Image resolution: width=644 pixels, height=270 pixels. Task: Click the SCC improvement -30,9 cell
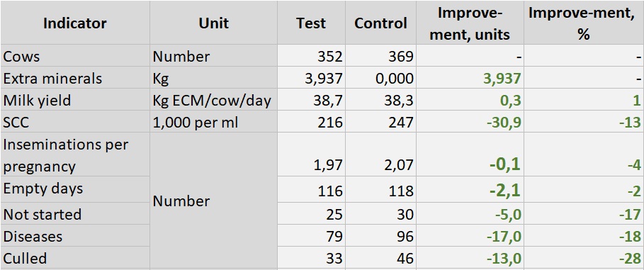470,122
